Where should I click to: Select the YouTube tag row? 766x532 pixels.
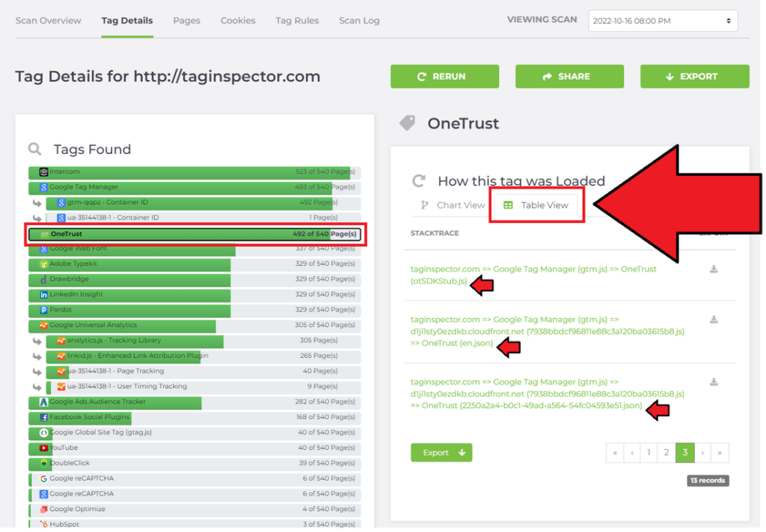(x=194, y=448)
